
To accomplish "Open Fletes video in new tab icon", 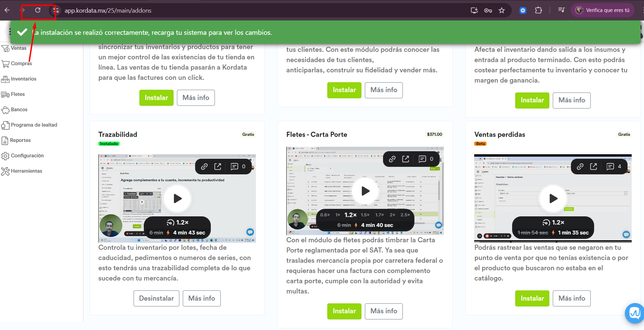I will click(x=406, y=159).
